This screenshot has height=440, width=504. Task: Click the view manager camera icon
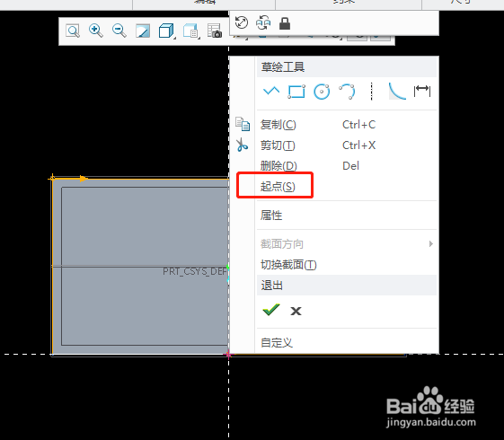215,31
